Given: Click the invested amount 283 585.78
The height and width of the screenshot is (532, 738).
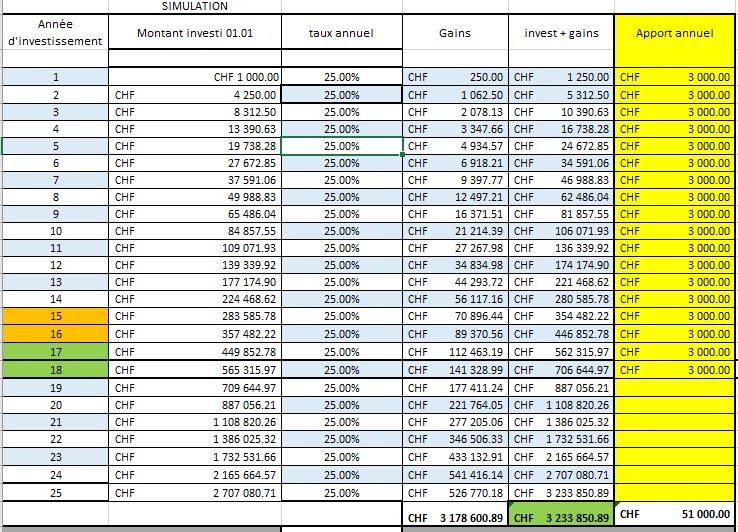Looking at the screenshot, I should (195, 316).
